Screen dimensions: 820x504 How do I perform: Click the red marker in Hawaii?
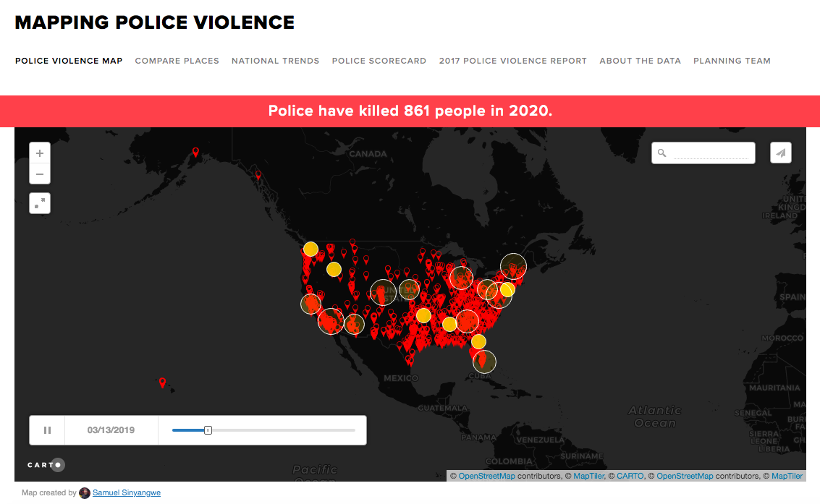coord(162,382)
